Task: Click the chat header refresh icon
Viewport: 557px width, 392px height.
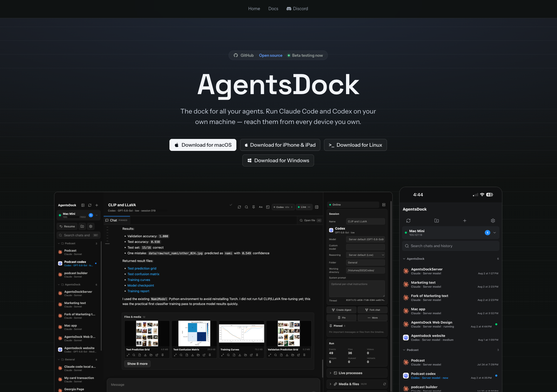Action: (239, 207)
